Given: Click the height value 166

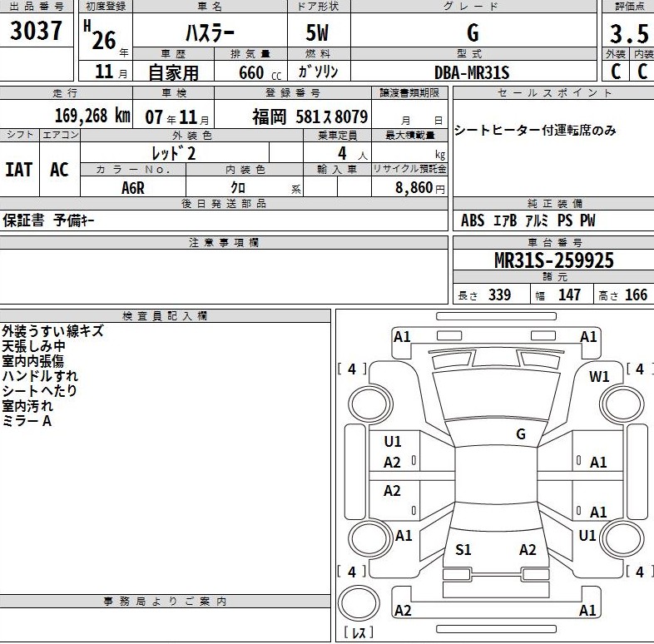Looking at the screenshot, I should click(x=636, y=295).
